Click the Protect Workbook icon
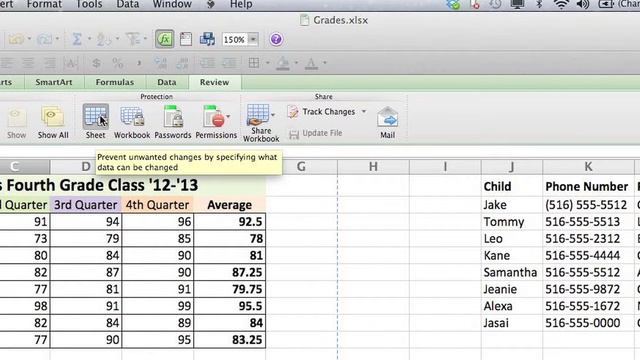 click(x=132, y=116)
